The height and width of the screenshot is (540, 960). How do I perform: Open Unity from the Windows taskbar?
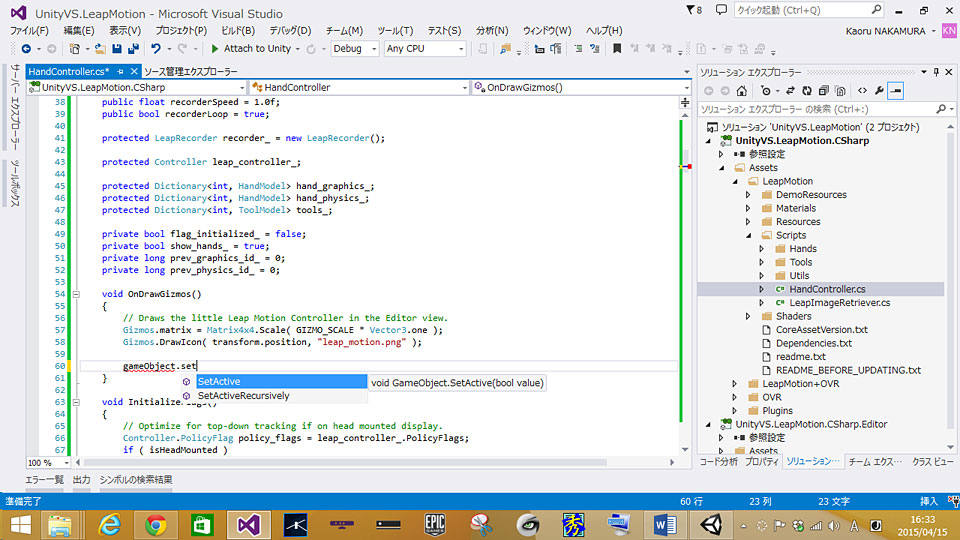coord(711,525)
